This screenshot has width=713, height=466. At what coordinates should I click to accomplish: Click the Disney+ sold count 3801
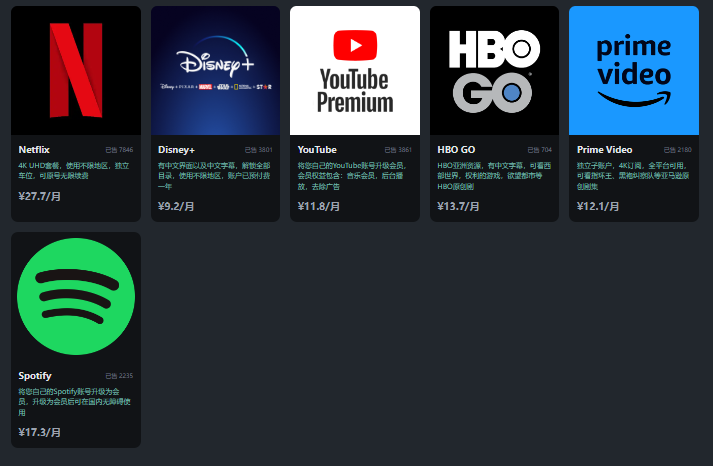point(259,150)
